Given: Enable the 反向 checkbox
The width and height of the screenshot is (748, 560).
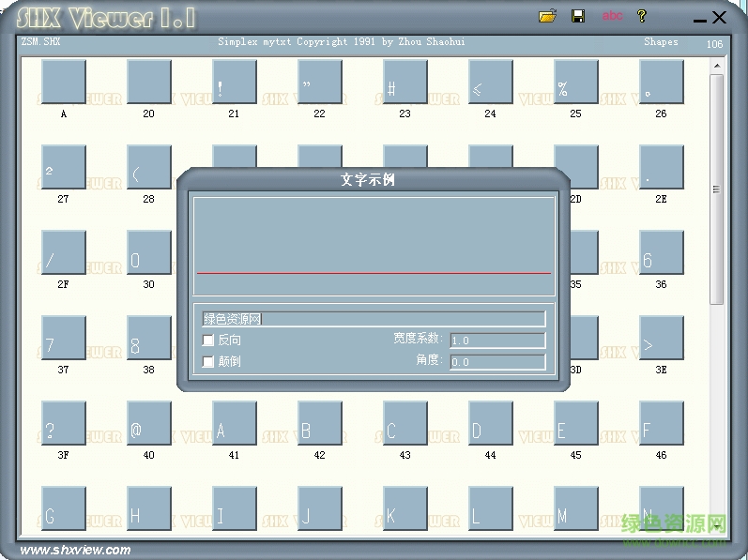Looking at the screenshot, I should click(208, 340).
